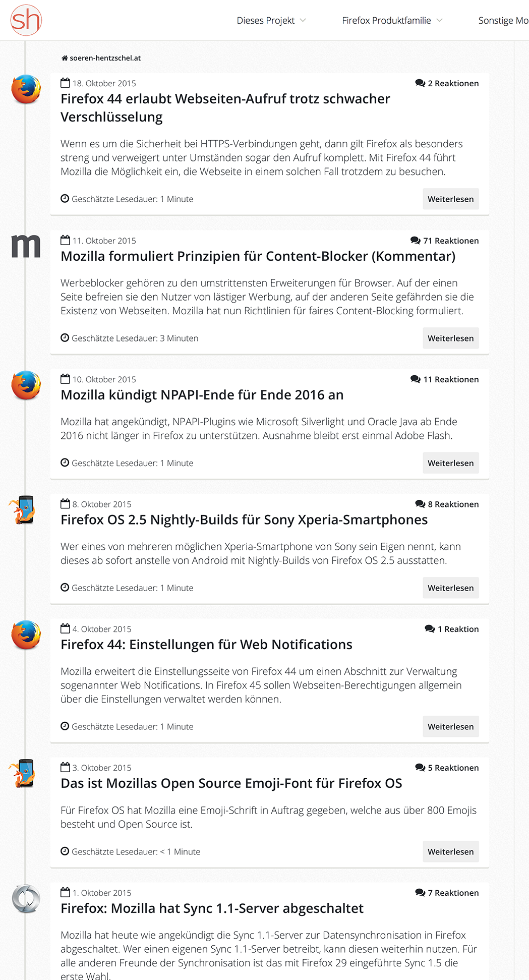Click the sh site logo
This screenshot has height=980, width=529.
26,20
